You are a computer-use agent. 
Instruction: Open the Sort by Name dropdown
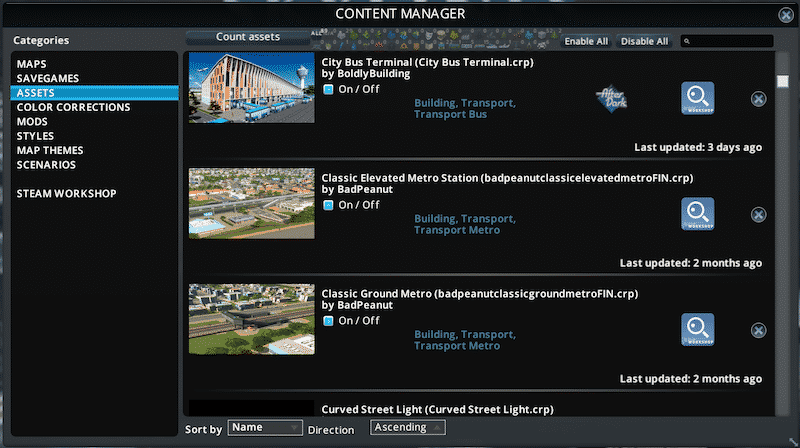point(264,428)
